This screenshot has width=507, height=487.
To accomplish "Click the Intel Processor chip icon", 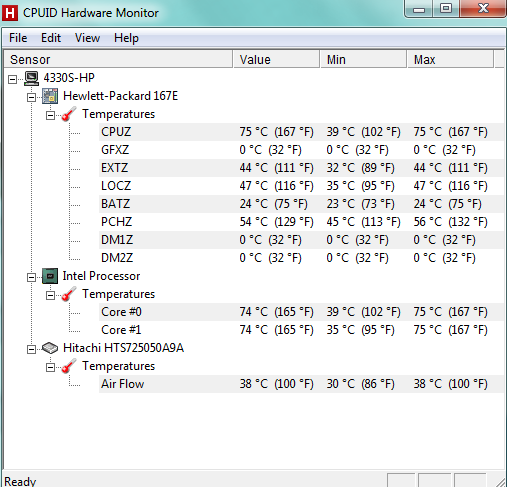I will [50, 276].
